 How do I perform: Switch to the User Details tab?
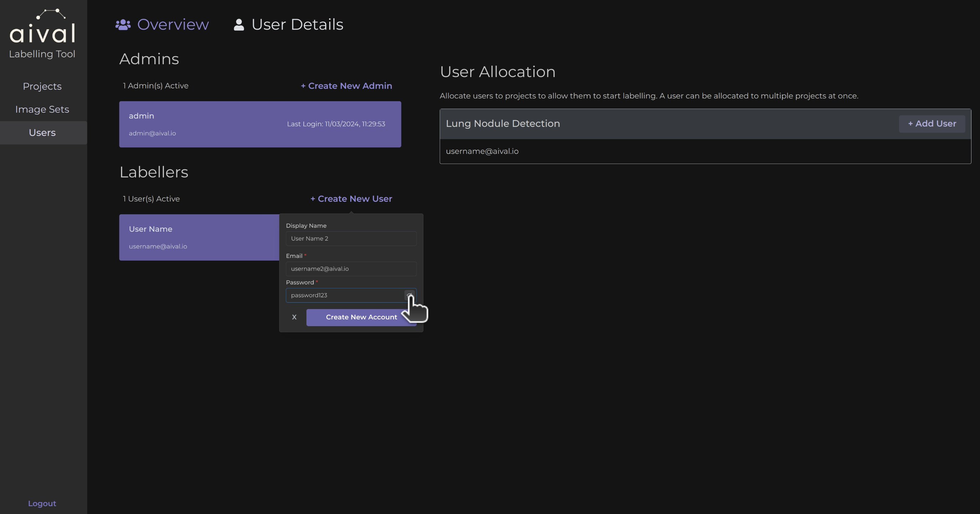pyautogui.click(x=288, y=24)
